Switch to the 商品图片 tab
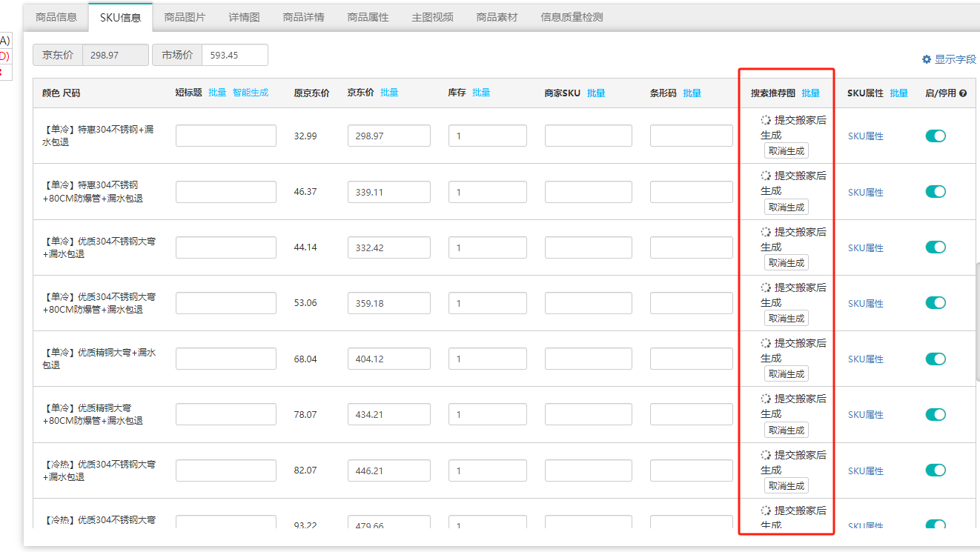 (185, 17)
